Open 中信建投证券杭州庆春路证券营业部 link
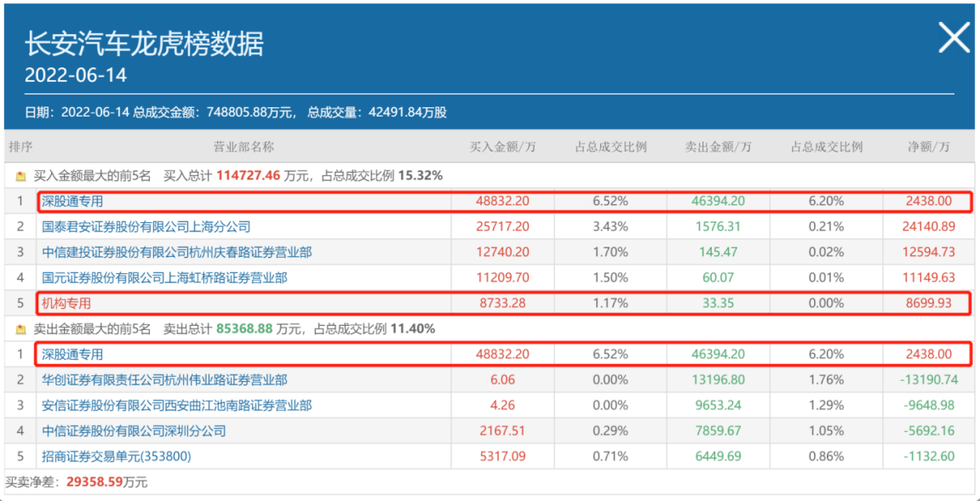 tap(177, 253)
